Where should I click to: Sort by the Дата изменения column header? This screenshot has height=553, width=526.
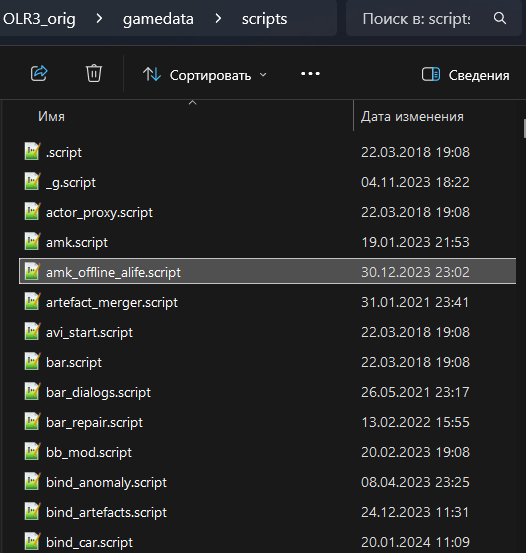pyautogui.click(x=412, y=116)
